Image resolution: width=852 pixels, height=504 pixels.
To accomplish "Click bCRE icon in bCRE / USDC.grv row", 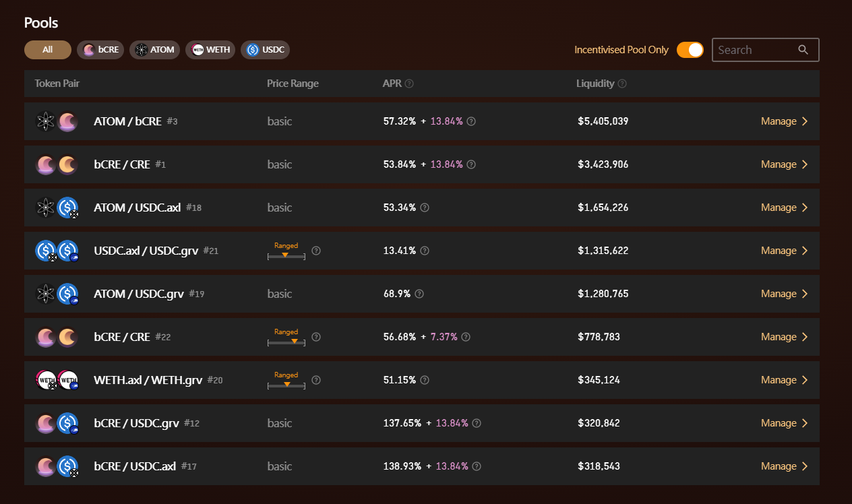I will (46, 423).
